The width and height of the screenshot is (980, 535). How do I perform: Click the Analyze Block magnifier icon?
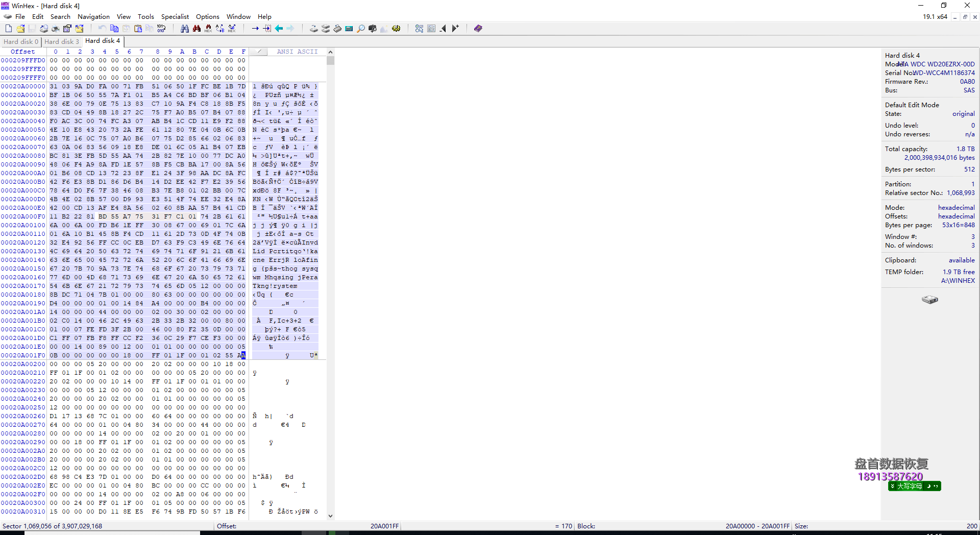tap(361, 29)
